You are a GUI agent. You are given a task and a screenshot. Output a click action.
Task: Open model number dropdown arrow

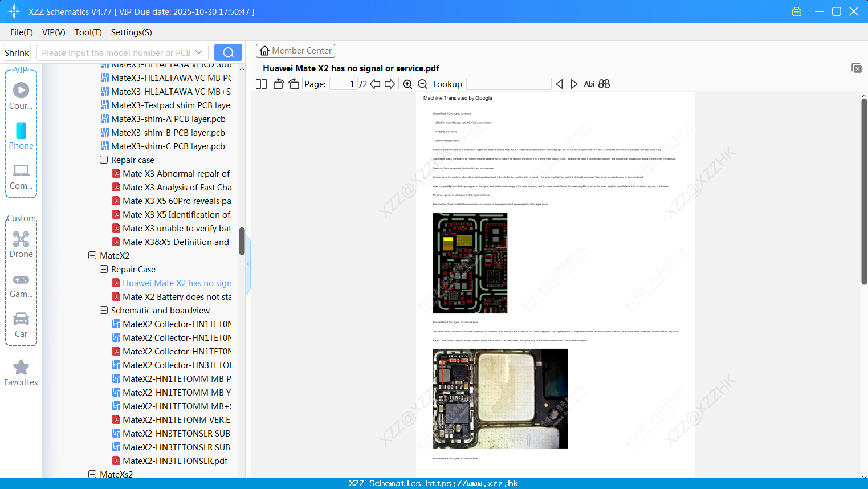pyautogui.click(x=199, y=52)
